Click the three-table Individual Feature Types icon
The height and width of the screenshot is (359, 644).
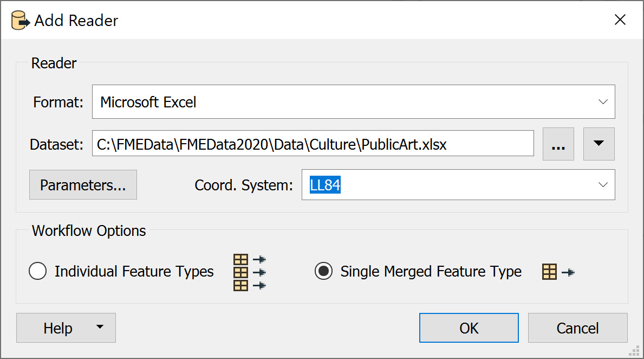249,272
